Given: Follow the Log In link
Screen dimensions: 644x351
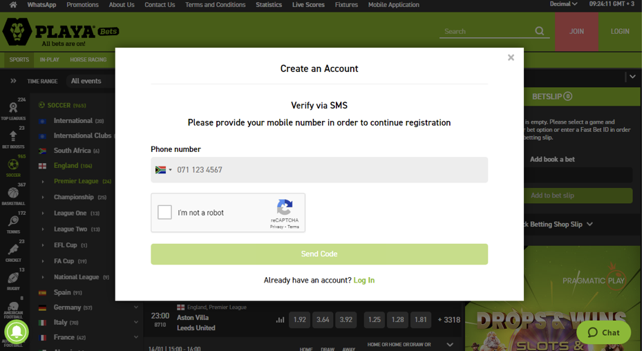Looking at the screenshot, I should (x=363, y=281).
